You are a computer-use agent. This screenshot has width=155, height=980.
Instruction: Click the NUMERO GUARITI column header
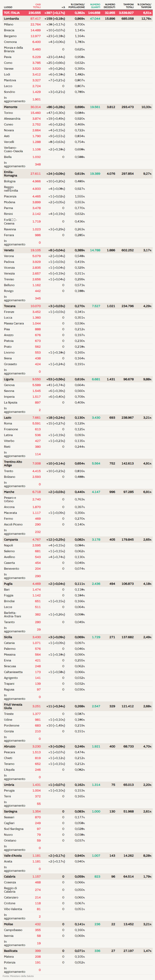click(95, 6)
